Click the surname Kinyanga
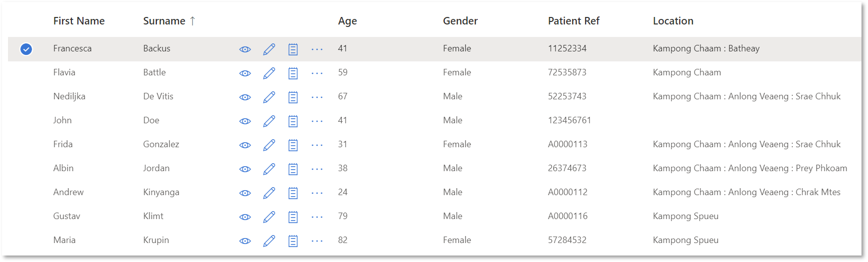The image size is (868, 262). [161, 192]
